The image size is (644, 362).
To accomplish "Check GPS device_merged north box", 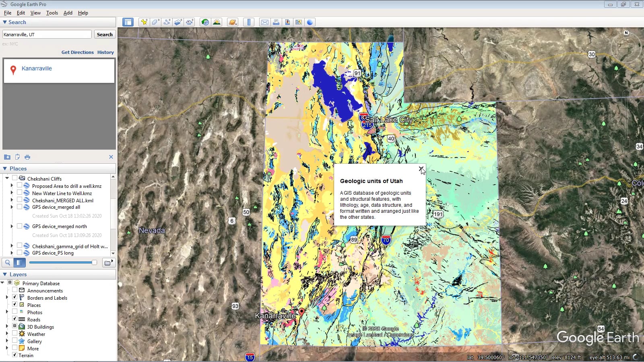I will click(x=19, y=226).
